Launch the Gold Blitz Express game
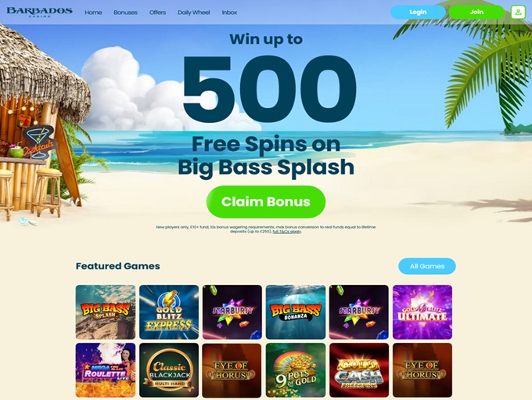The width and height of the screenshot is (532, 400). [169, 312]
